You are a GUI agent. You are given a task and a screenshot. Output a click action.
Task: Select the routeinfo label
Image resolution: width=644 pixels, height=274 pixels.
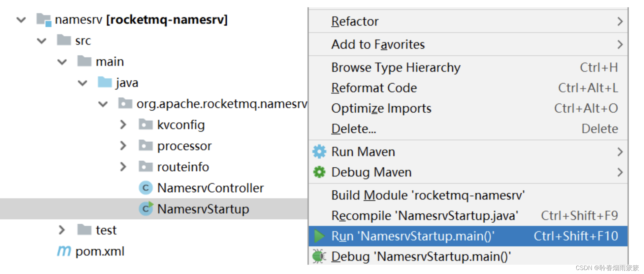[x=183, y=167]
